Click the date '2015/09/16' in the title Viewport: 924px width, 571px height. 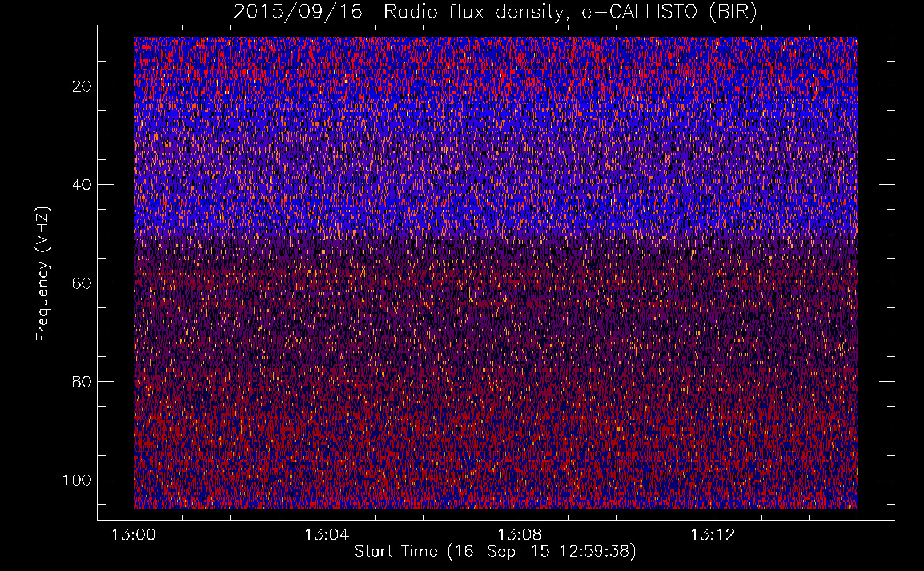pos(298,12)
